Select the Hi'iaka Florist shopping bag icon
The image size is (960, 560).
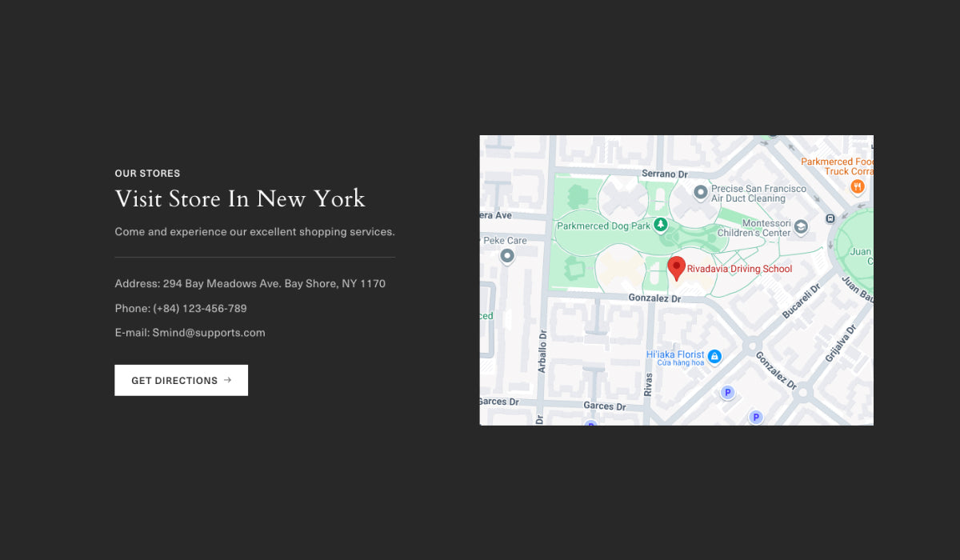[x=714, y=355]
